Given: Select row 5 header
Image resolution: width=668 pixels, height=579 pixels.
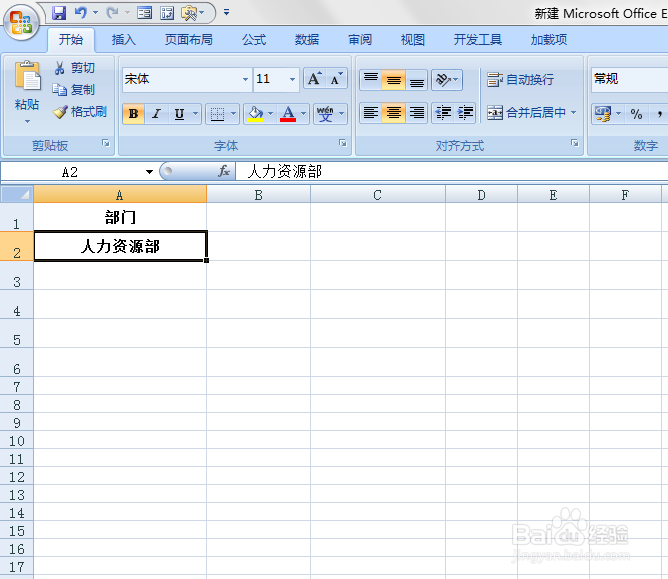Looking at the screenshot, I should pos(17,333).
